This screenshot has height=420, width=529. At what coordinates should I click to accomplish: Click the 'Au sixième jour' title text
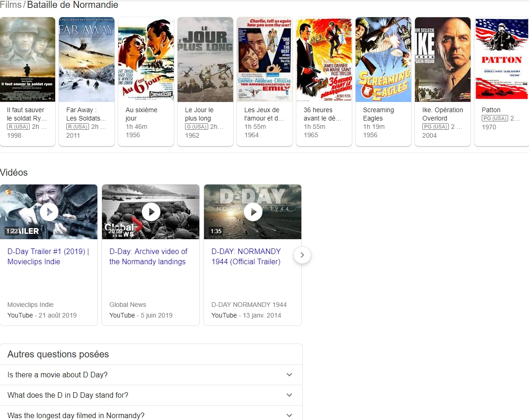pyautogui.click(x=141, y=114)
